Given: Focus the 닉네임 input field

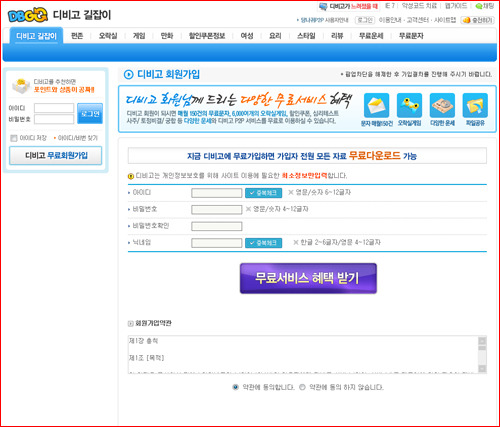Looking at the screenshot, I should click(x=217, y=243).
